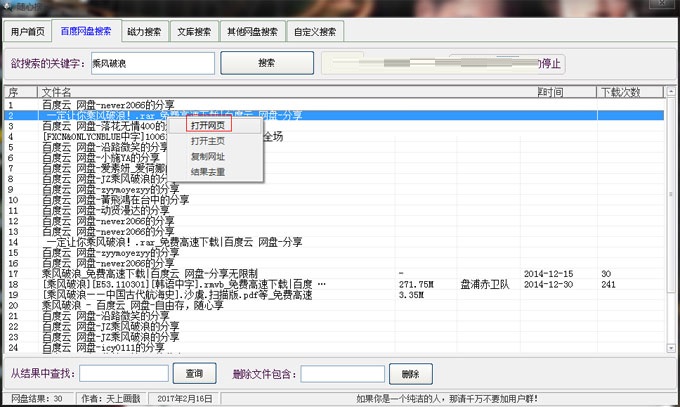This screenshot has width=680, height=407.
Task: Click the 删除文件包含 input box
Action: (342, 373)
